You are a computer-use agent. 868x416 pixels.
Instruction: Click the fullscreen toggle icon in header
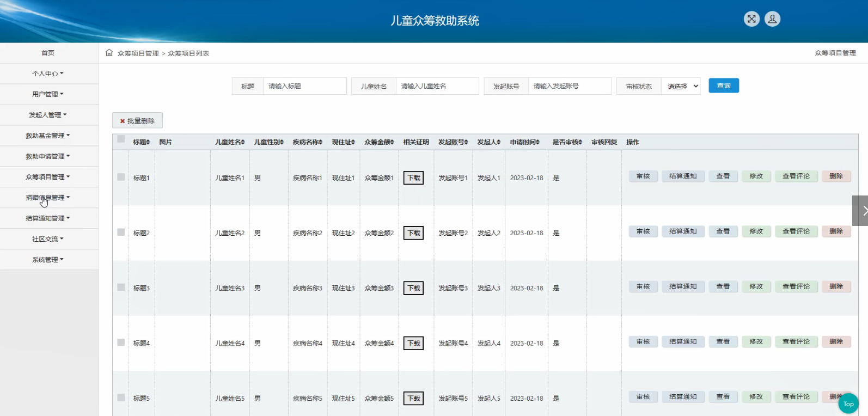tap(751, 19)
